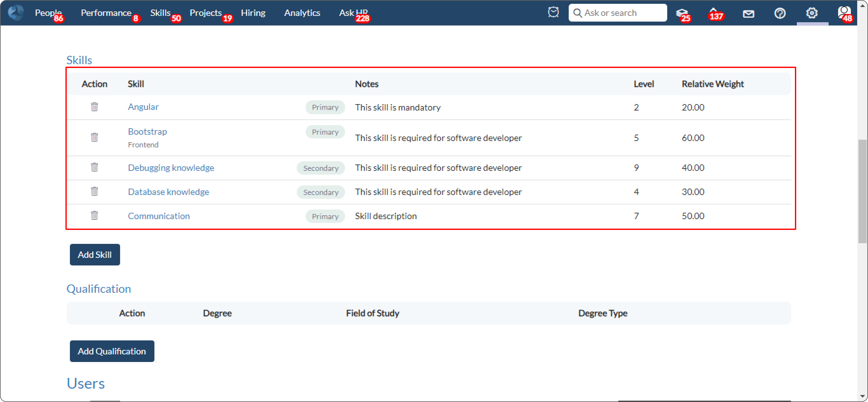The image size is (868, 402).
Task: Open the Communication skill link
Action: tap(159, 216)
